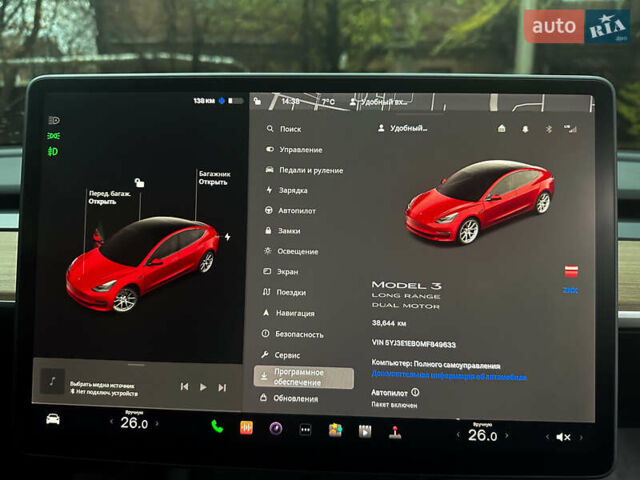Image resolution: width=640 pixels, height=480 pixels.
Task: Tap the red release notes icon
Action: click(x=571, y=271)
